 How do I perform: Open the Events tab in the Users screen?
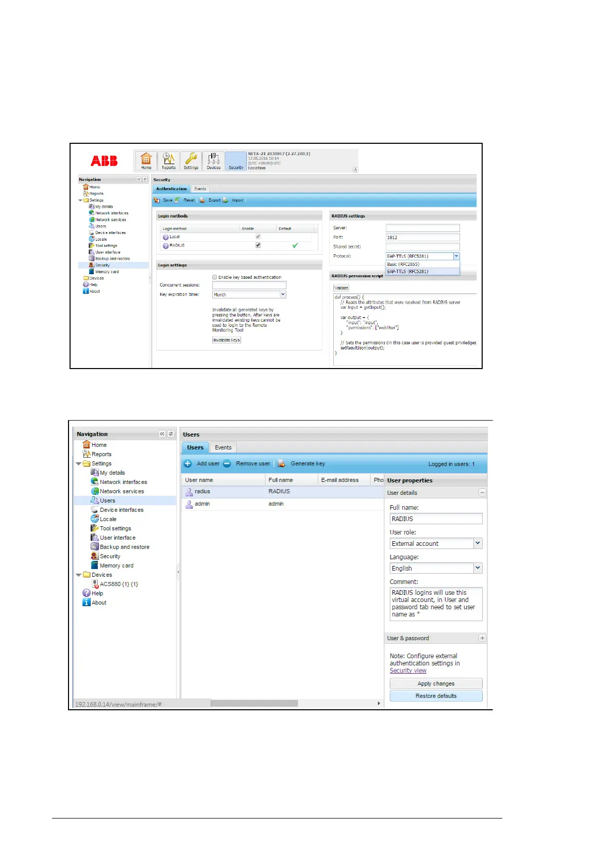click(x=223, y=447)
